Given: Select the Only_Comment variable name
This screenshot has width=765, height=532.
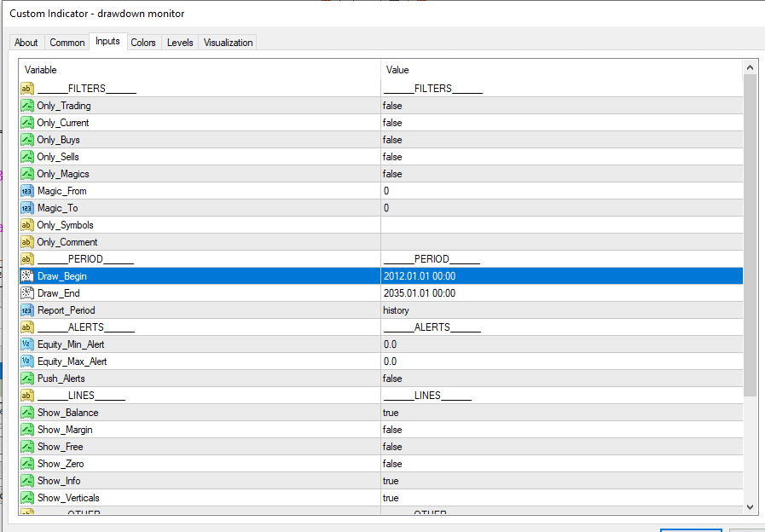Looking at the screenshot, I should point(67,242).
